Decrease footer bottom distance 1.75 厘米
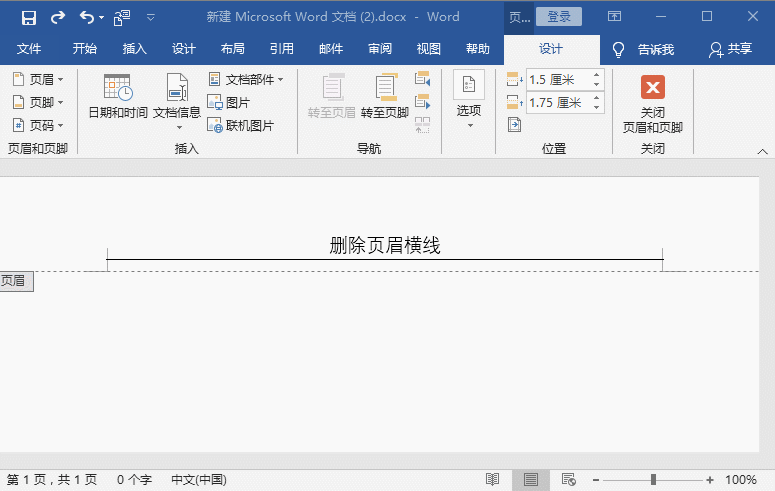Viewport: 775px width, 491px height. click(x=597, y=108)
